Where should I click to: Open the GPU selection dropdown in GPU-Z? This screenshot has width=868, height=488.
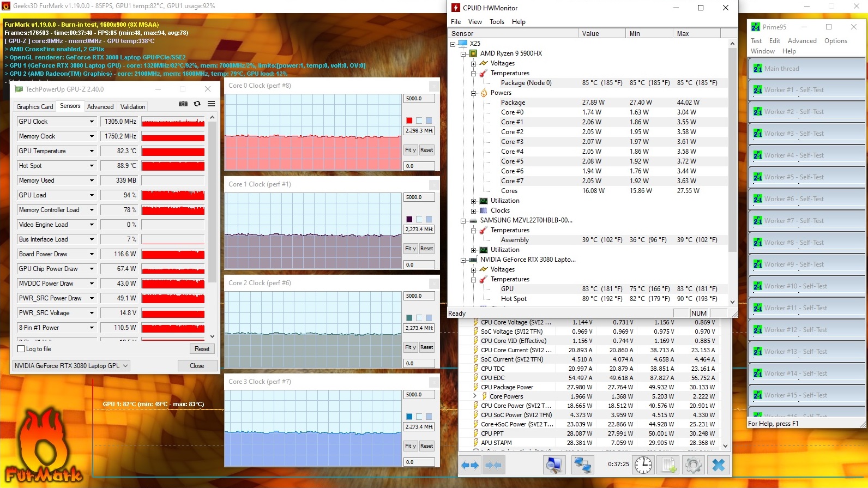[71, 366]
